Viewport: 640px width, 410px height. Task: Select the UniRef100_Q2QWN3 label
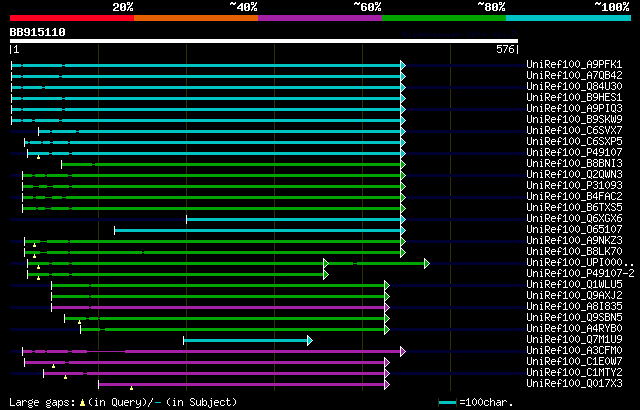[574, 175]
